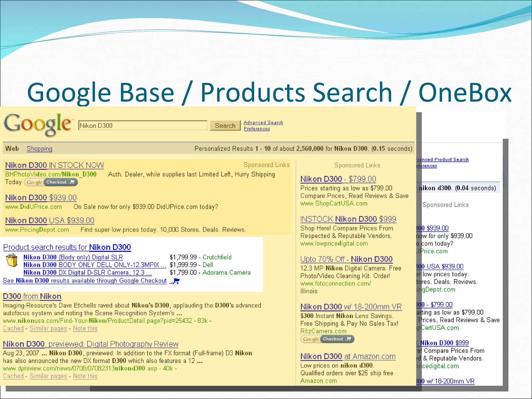Viewport: 532px width, 399px height.
Task: Click the www.lowpricedigital.com URL text
Action: point(334,244)
